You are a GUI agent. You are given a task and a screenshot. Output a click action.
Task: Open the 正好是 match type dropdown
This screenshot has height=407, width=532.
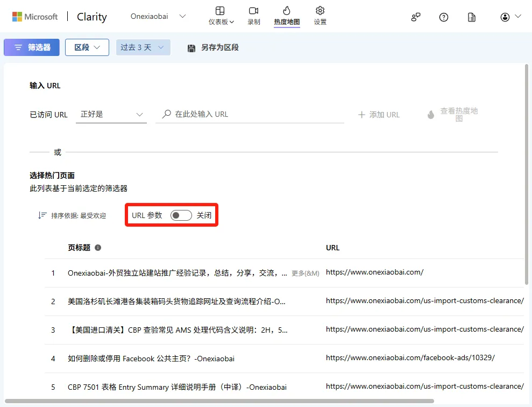tap(111, 114)
